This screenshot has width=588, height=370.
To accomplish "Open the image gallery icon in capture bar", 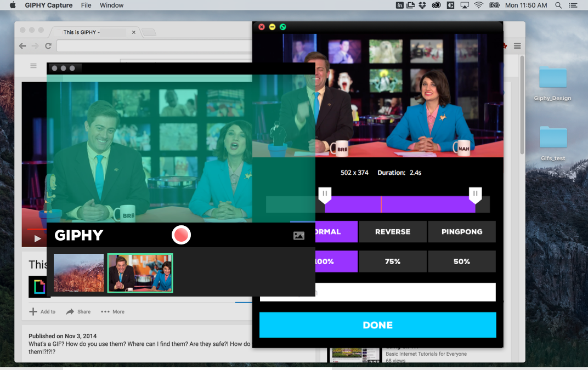I will point(299,235).
